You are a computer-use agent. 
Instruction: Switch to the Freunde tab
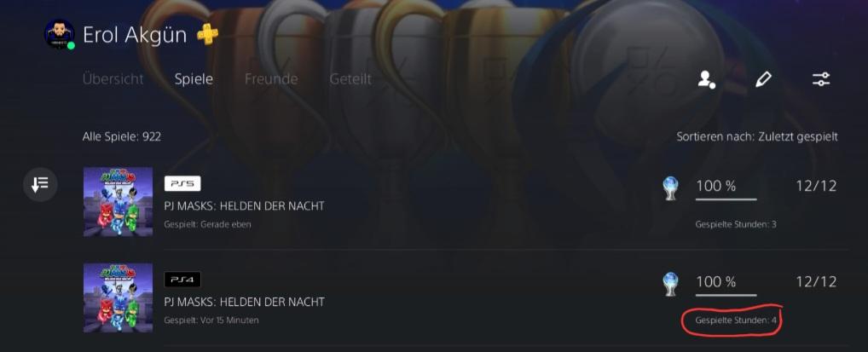(x=271, y=79)
